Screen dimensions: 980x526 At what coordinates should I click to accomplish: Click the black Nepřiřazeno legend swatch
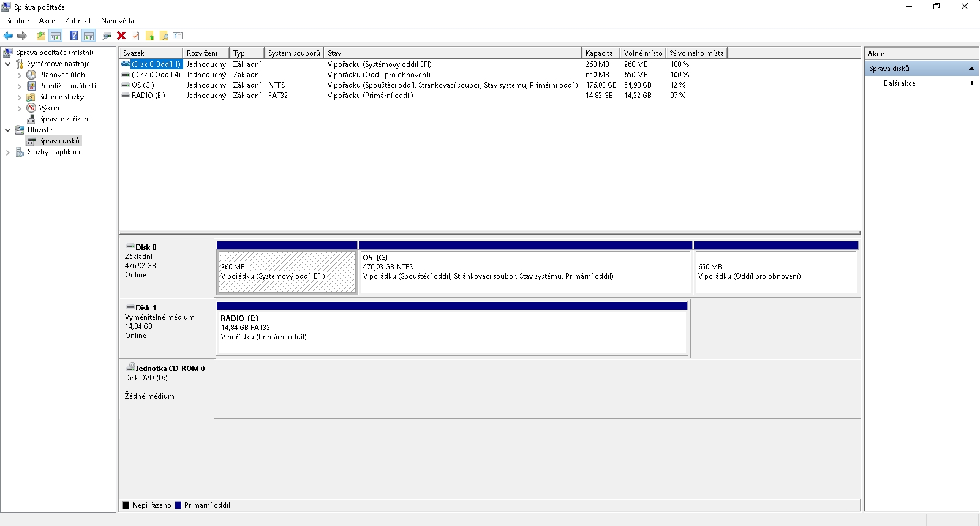coord(126,505)
